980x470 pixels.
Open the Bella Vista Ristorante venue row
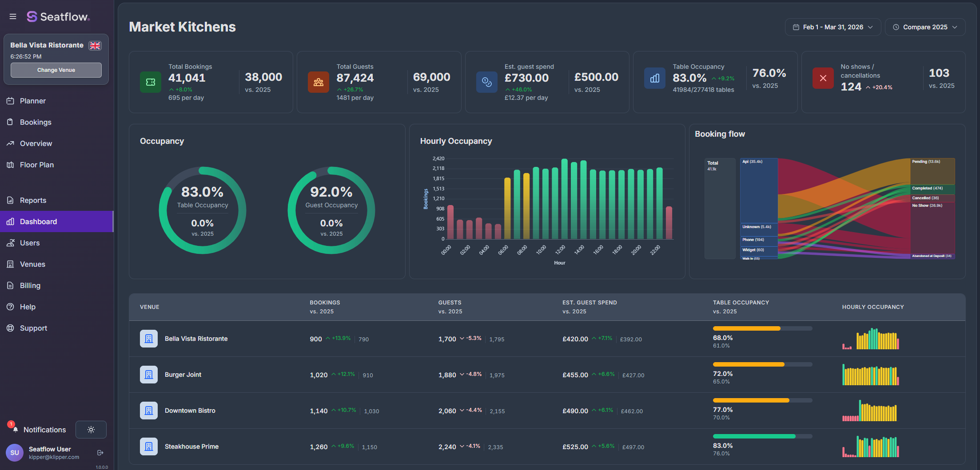[x=547, y=339]
